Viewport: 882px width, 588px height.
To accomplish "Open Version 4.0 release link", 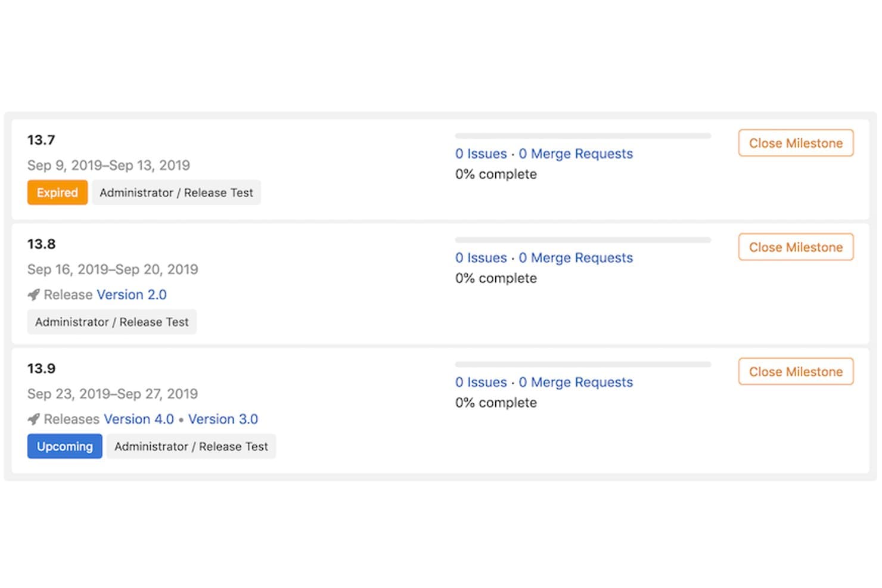I will [x=139, y=419].
